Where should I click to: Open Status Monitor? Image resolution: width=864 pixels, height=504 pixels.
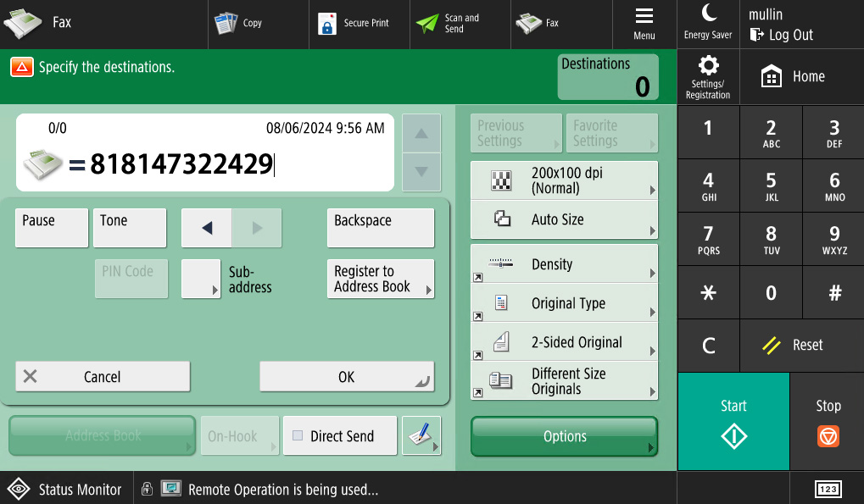[66, 489]
